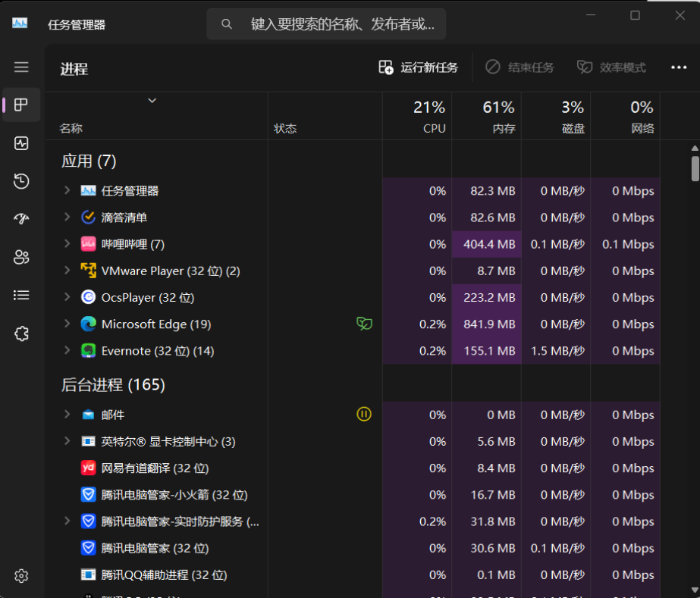Click the 邮件 mail icon
The height and width of the screenshot is (598, 700).
89,415
